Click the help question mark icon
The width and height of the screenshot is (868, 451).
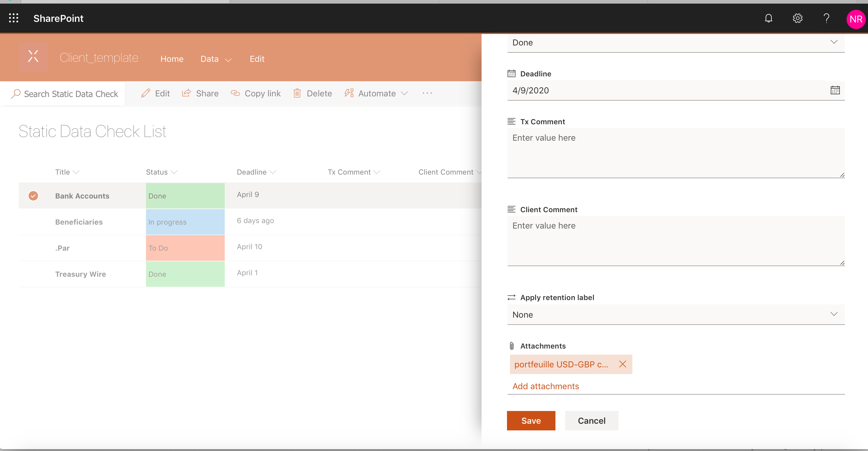point(826,18)
